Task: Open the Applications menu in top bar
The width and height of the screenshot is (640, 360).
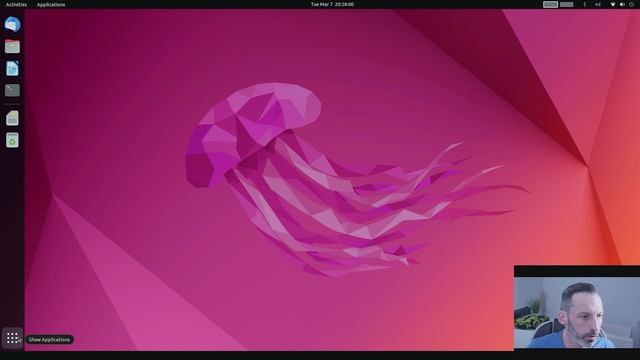Action: pos(51,4)
